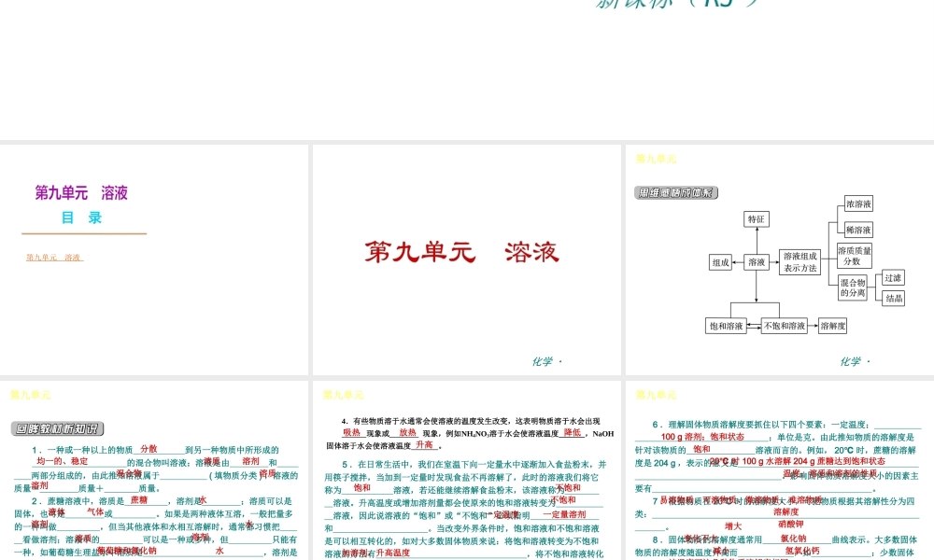
Task: Click the '思维感悟成体系' badge label
Action: click(676, 193)
